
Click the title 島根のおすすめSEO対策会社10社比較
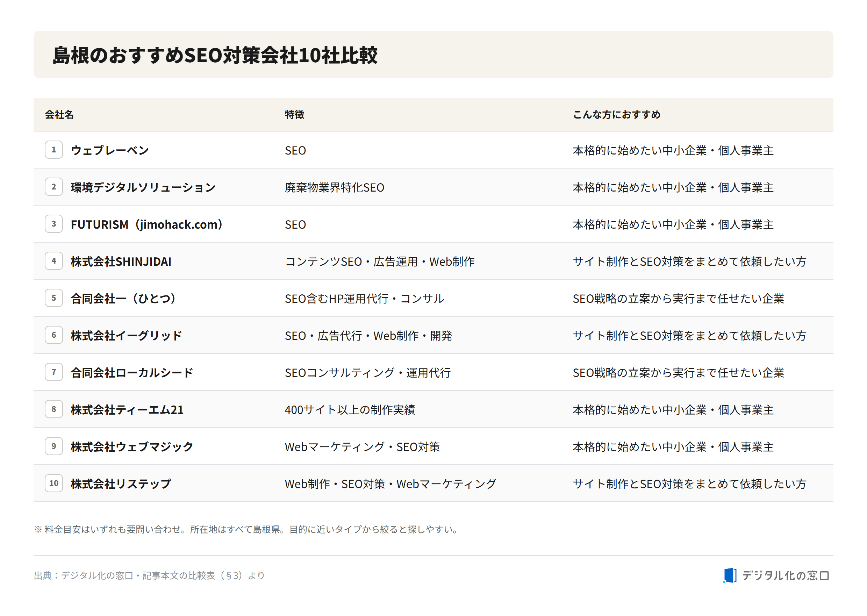click(x=215, y=55)
